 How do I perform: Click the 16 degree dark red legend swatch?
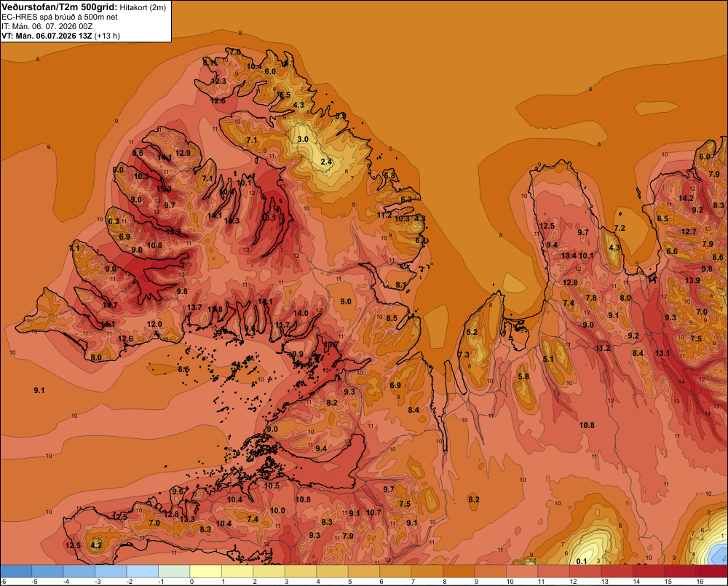point(712,571)
